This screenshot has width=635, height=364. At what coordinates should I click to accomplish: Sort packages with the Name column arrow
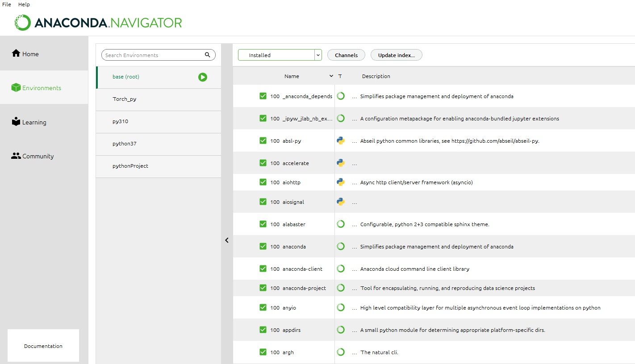coord(331,76)
